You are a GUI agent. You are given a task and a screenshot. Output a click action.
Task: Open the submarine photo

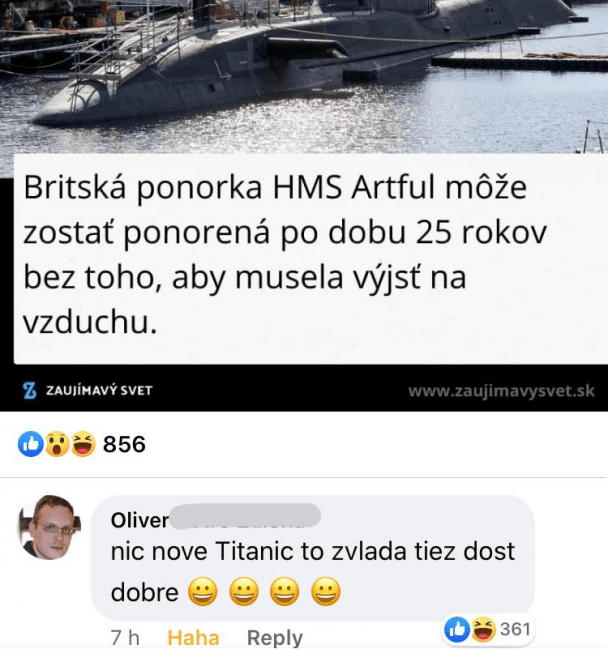click(304, 77)
